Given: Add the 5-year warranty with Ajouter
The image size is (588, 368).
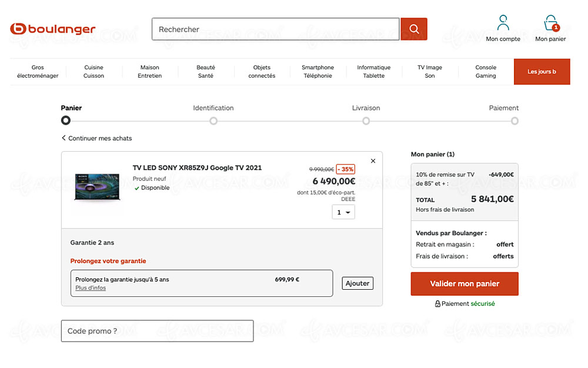Looking at the screenshot, I should click(x=358, y=283).
